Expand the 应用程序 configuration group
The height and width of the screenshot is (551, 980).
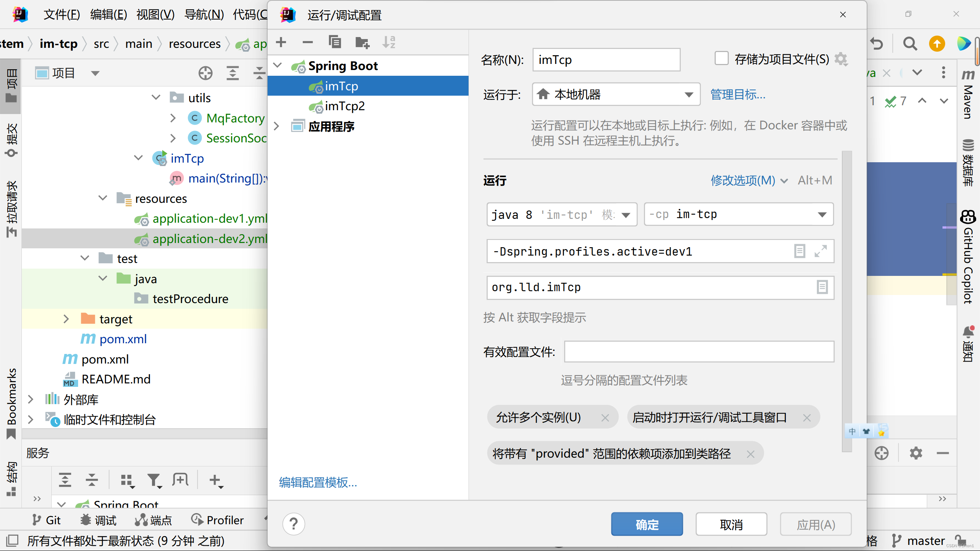point(277,126)
